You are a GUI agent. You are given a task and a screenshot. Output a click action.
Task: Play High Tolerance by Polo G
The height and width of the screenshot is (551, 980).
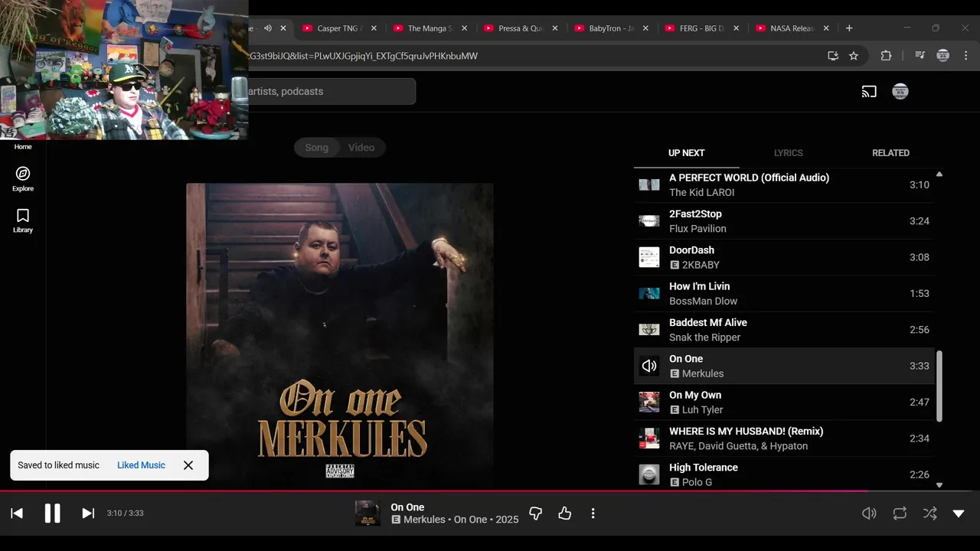tap(784, 474)
